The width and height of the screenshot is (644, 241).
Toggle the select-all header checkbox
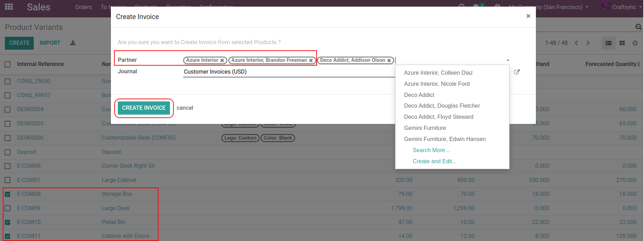point(8,64)
